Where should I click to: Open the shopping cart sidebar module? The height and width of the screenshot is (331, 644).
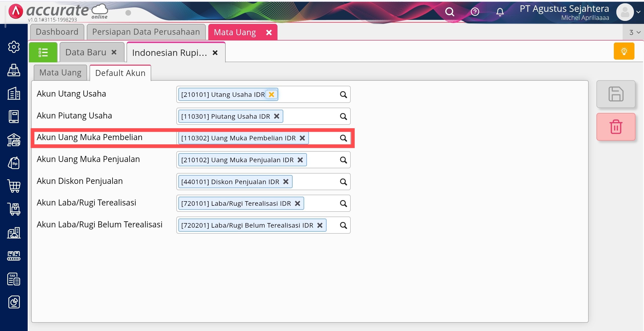click(x=14, y=186)
